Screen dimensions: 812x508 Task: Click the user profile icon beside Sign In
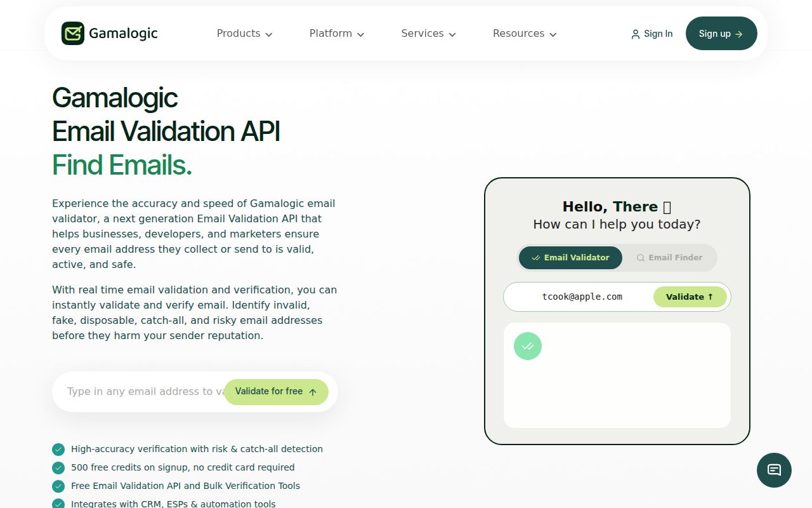click(x=635, y=34)
